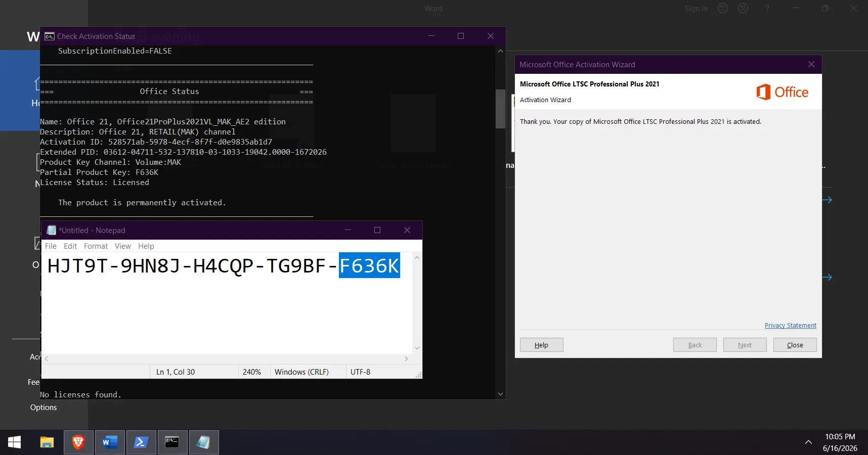Minimize the Notepad window
The image size is (868, 455).
click(x=348, y=230)
